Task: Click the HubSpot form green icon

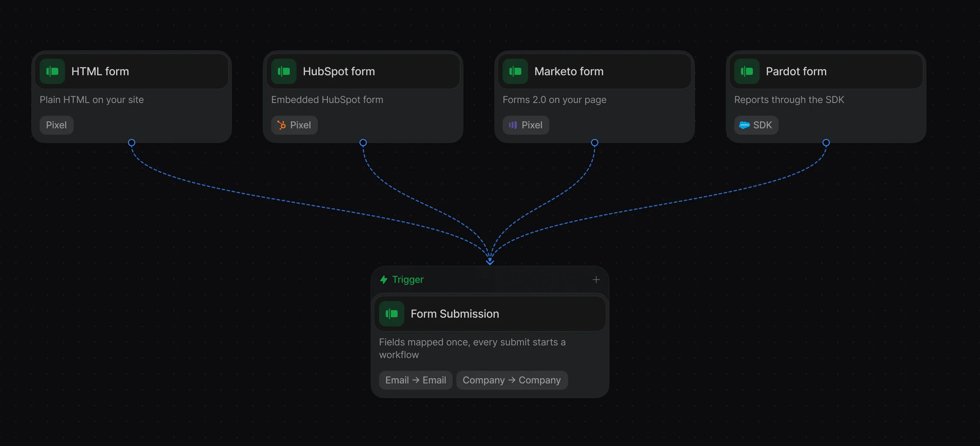Action: 284,71
